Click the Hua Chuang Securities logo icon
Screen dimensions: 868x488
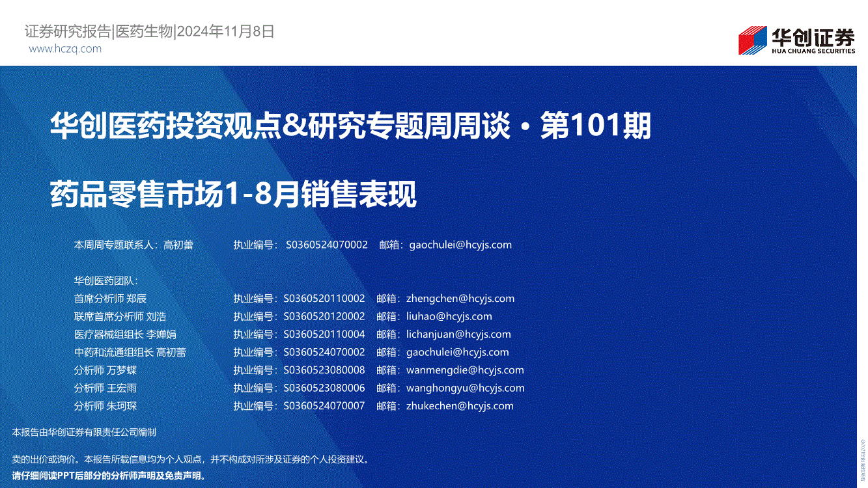pos(752,40)
